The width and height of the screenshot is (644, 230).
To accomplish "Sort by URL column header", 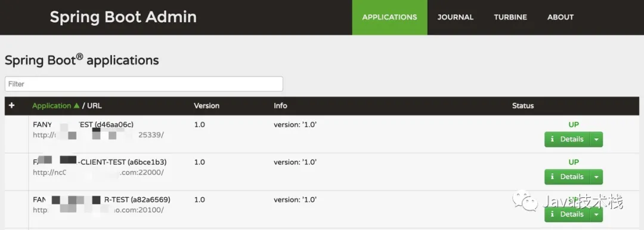I will click(94, 106).
